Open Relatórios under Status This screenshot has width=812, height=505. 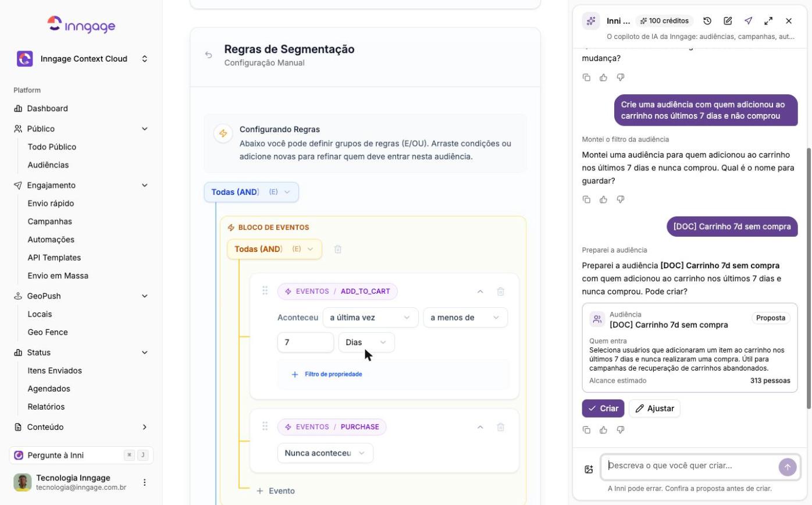click(46, 407)
